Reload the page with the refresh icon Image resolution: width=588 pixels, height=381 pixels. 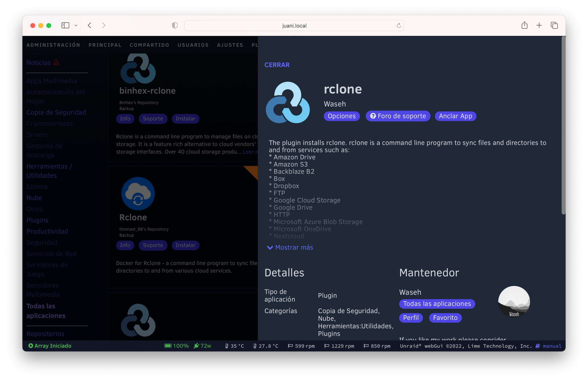(399, 26)
